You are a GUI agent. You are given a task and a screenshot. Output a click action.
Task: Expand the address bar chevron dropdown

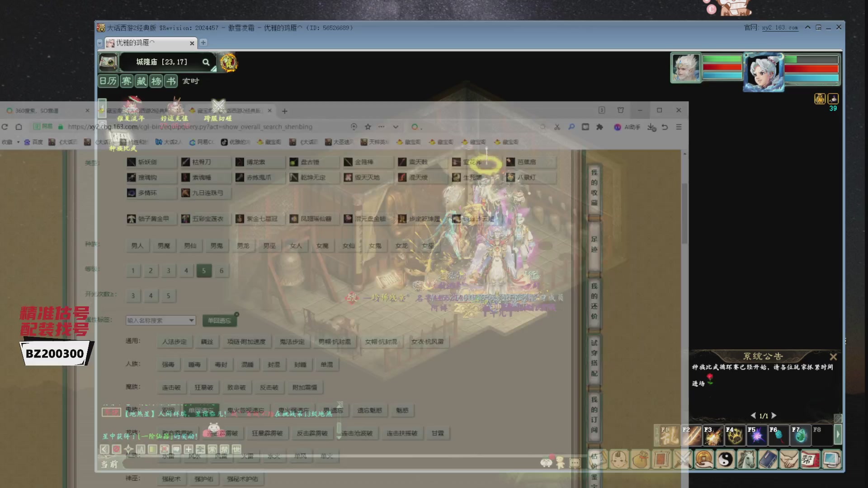click(x=396, y=127)
